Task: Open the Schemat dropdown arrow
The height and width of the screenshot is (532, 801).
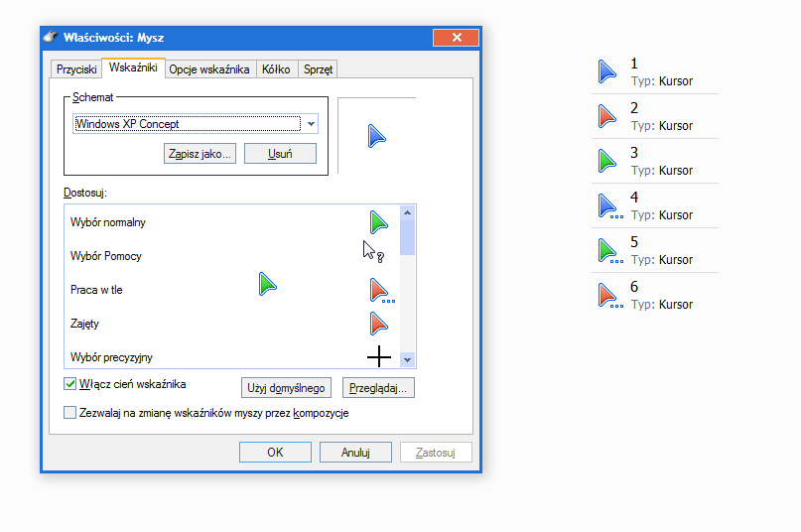Action: coord(311,124)
